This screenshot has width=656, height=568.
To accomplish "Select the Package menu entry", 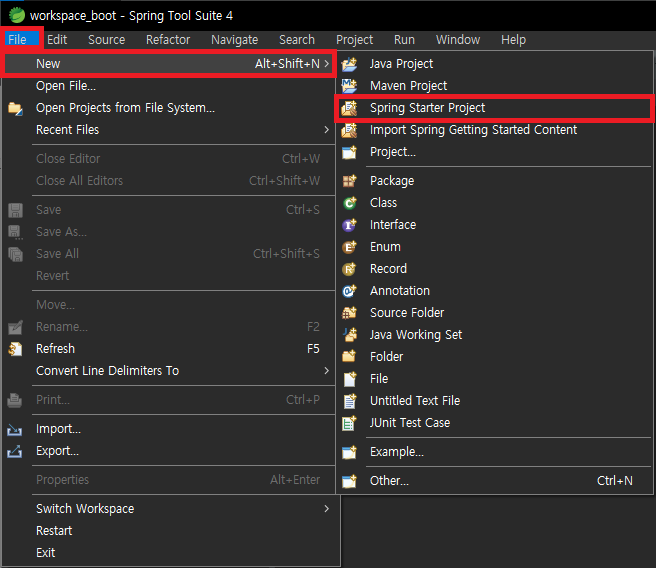I will click(494, 181).
